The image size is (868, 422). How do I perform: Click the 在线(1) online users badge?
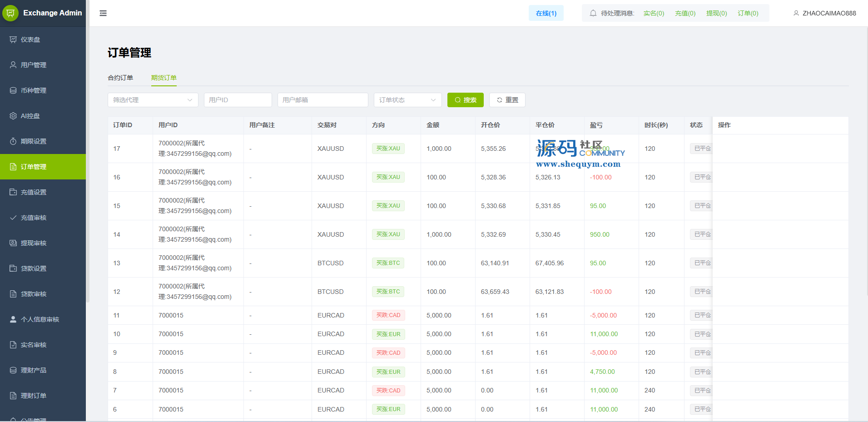click(x=546, y=13)
